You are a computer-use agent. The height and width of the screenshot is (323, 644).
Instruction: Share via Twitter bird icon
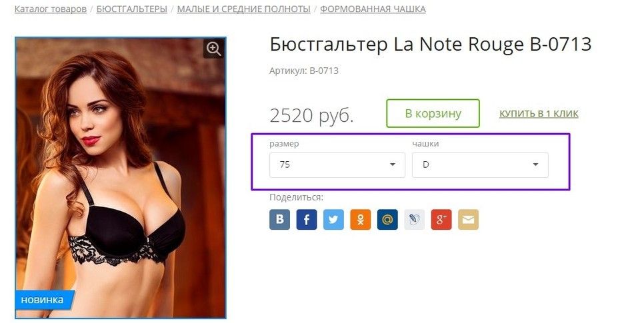pos(333,219)
